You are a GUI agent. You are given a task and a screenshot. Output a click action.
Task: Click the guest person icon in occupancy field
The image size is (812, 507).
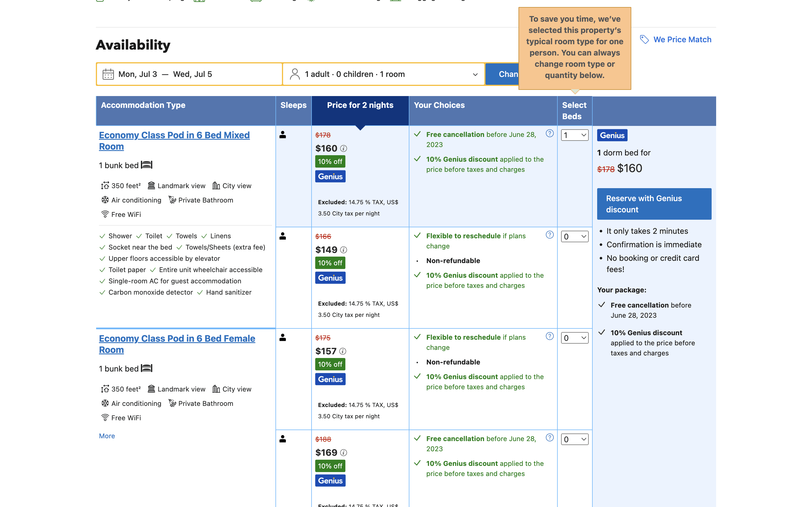[x=295, y=74]
